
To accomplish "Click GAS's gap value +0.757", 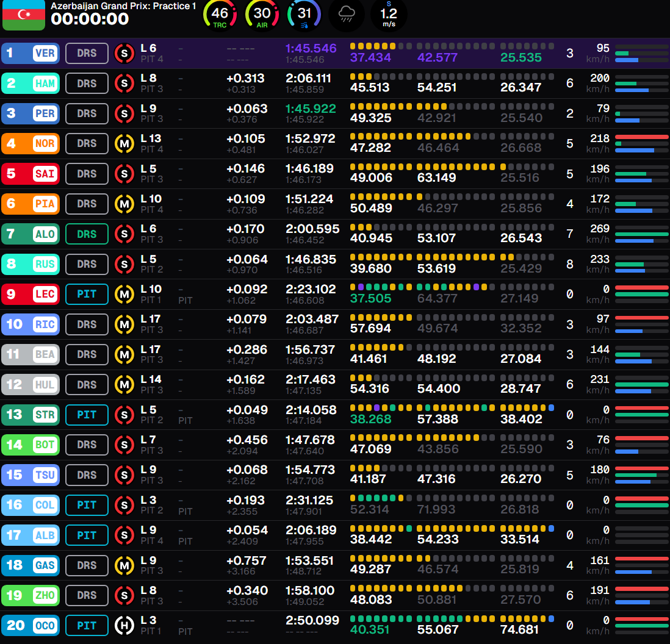I will click(x=246, y=560).
